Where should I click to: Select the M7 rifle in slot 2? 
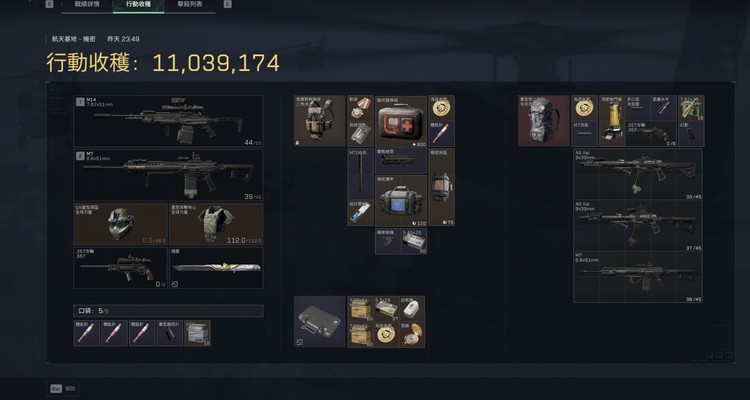point(168,175)
